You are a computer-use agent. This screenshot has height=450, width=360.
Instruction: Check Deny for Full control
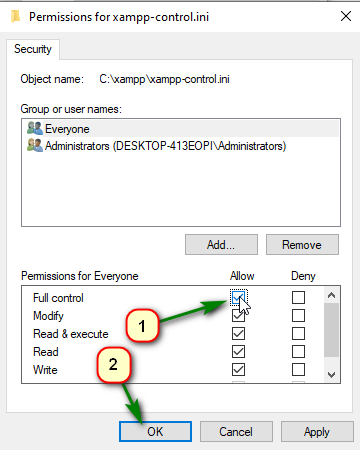(x=298, y=297)
